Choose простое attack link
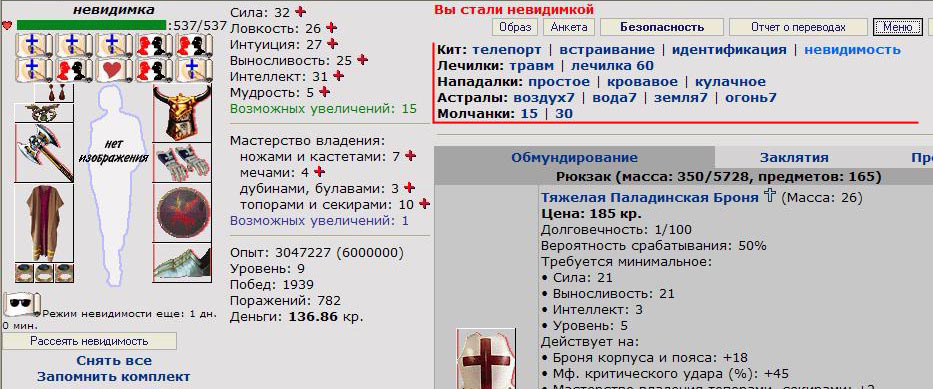The image size is (933, 389). (x=558, y=82)
